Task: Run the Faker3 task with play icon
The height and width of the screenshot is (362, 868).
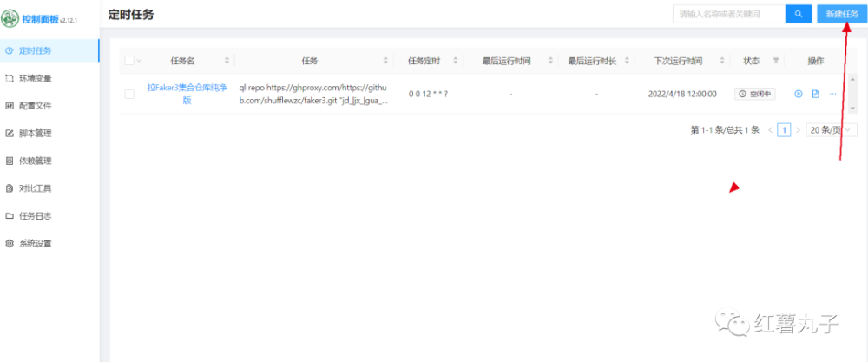Action: click(799, 94)
